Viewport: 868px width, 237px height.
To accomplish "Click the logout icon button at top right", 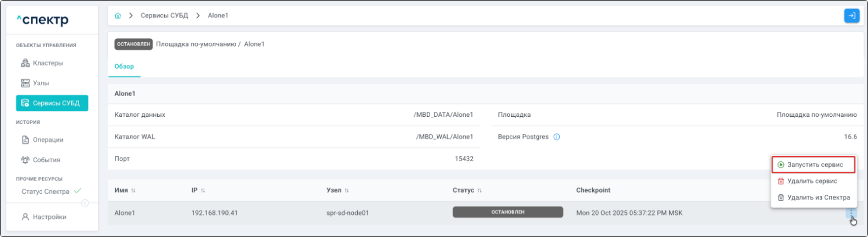I will click(x=851, y=16).
